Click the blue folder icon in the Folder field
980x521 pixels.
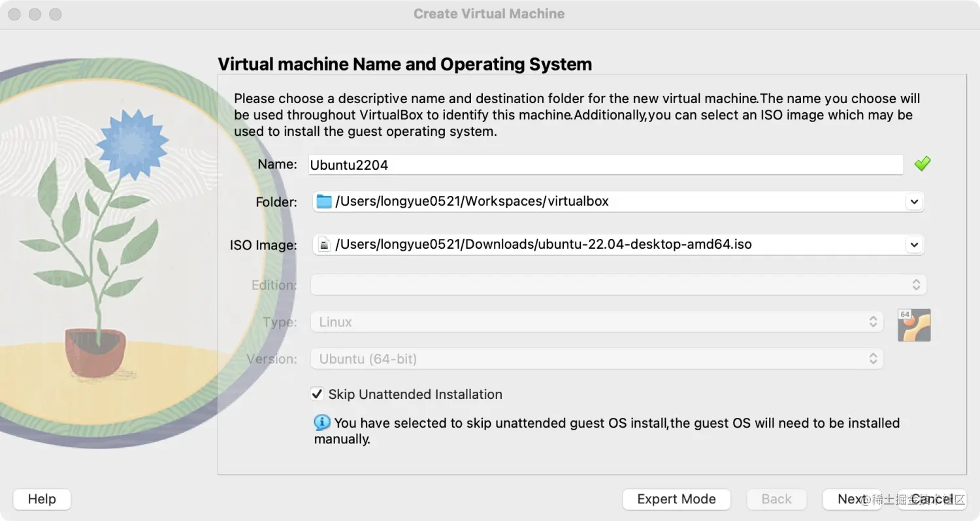pos(324,201)
